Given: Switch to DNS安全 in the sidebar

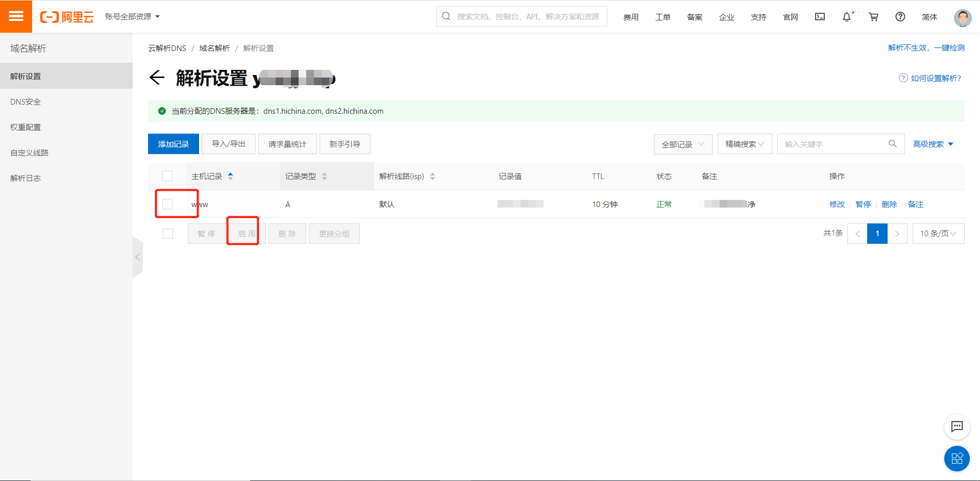Looking at the screenshot, I should tap(25, 101).
